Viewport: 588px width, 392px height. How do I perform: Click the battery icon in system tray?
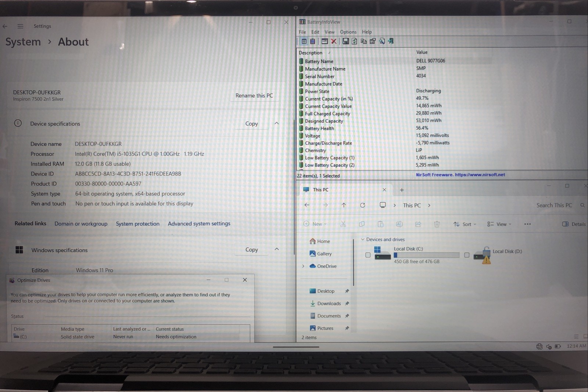(557, 346)
